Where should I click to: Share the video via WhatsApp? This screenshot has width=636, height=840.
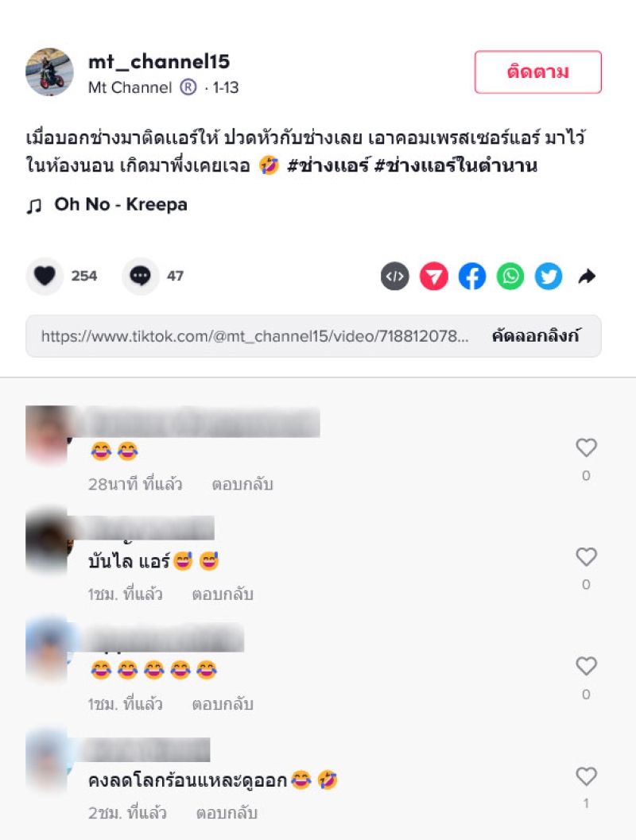tap(510, 277)
